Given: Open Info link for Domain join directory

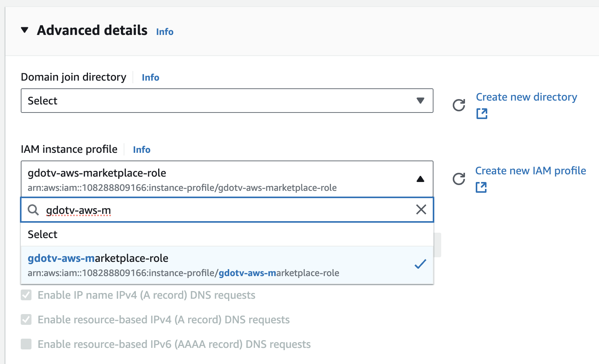Looking at the screenshot, I should coord(150,77).
